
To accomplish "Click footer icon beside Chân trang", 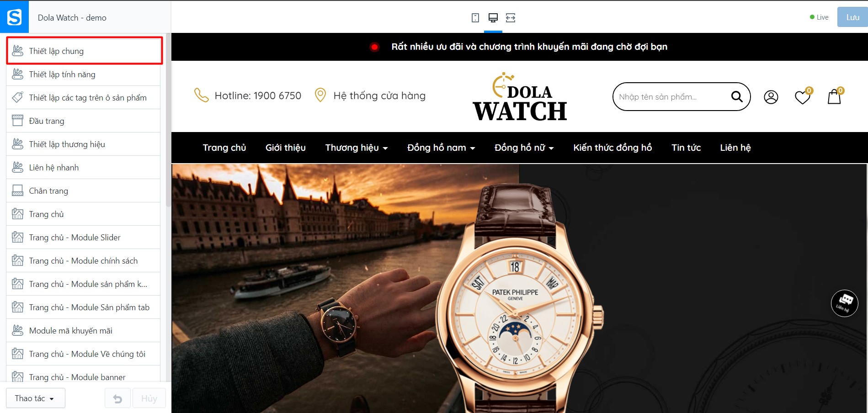I will click(17, 191).
